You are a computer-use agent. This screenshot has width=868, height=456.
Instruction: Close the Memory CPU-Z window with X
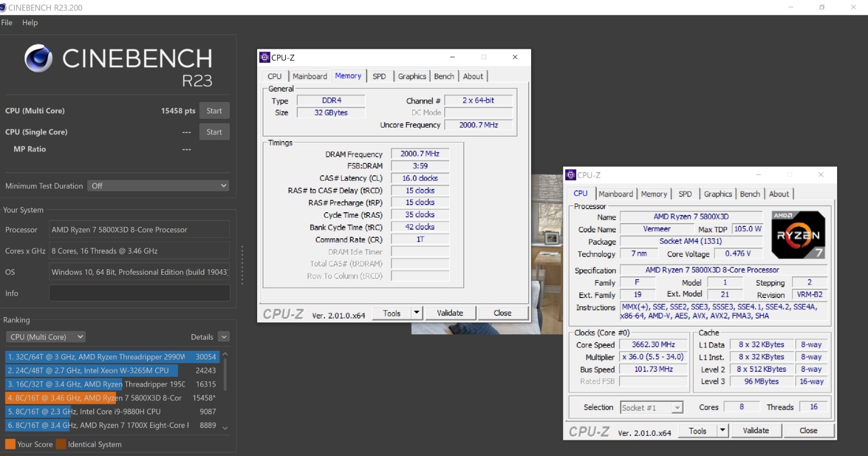pos(515,57)
